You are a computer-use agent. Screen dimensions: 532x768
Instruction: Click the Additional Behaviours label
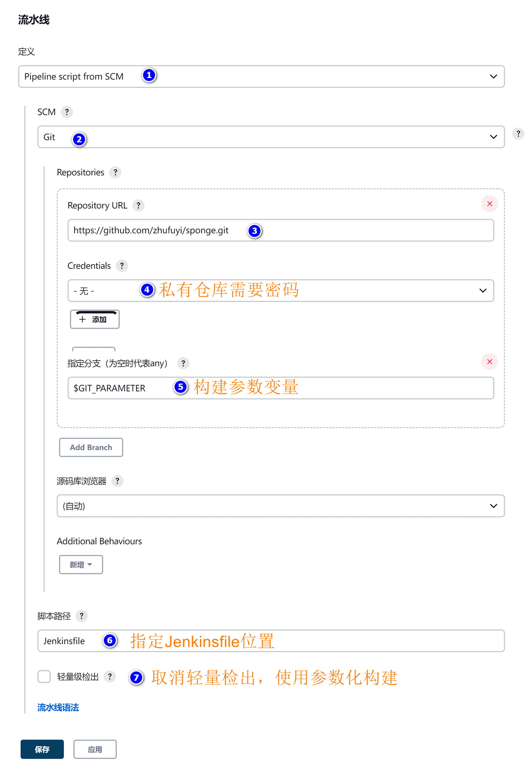tap(99, 541)
